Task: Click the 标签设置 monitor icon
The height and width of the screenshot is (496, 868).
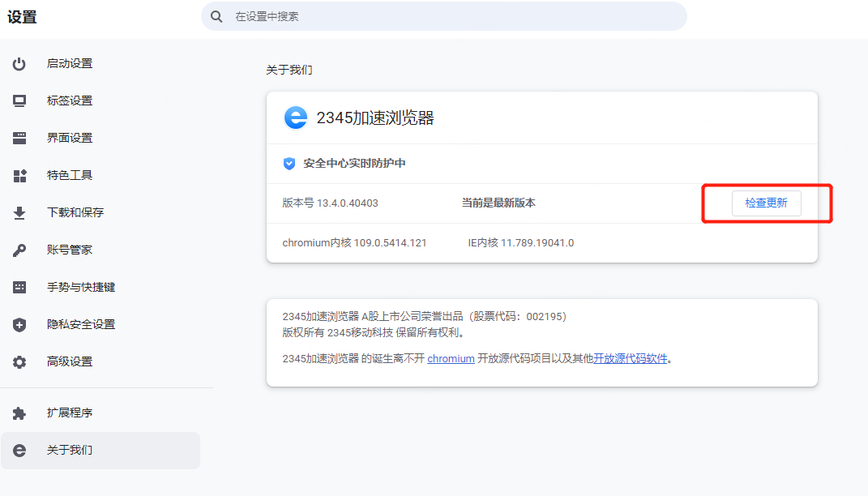Action: 19,100
